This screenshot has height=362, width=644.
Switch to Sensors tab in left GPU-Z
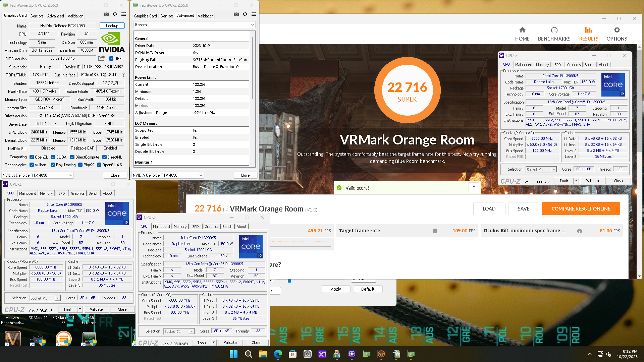pyautogui.click(x=37, y=16)
